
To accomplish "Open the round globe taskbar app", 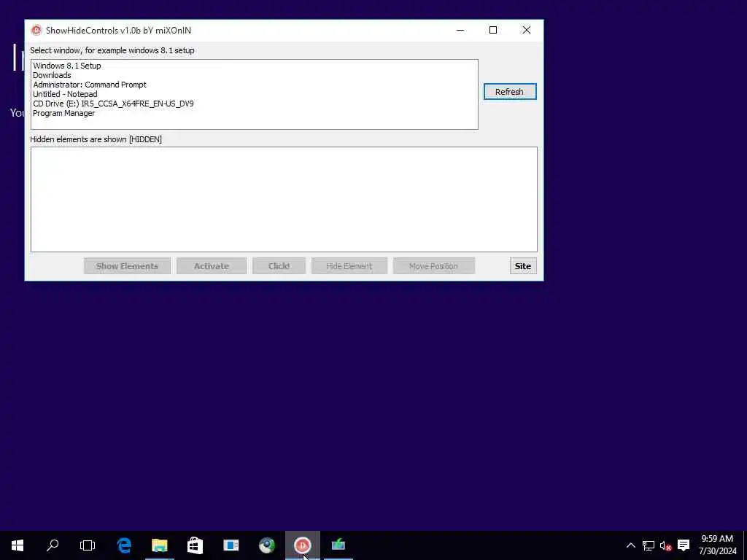I will (x=267, y=545).
